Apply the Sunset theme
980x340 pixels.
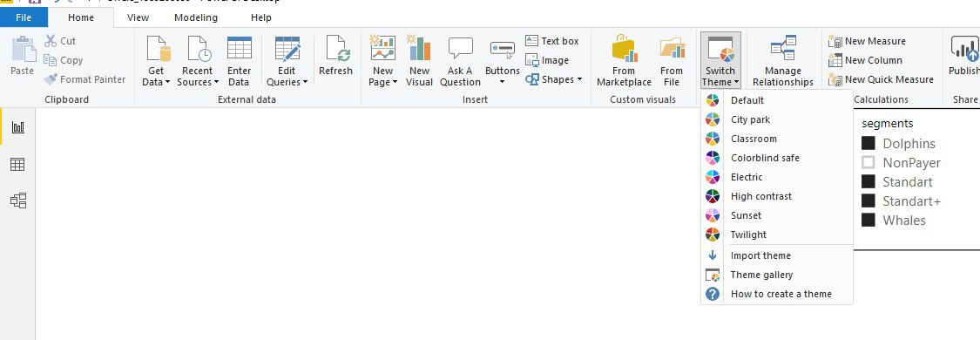[x=777, y=215]
